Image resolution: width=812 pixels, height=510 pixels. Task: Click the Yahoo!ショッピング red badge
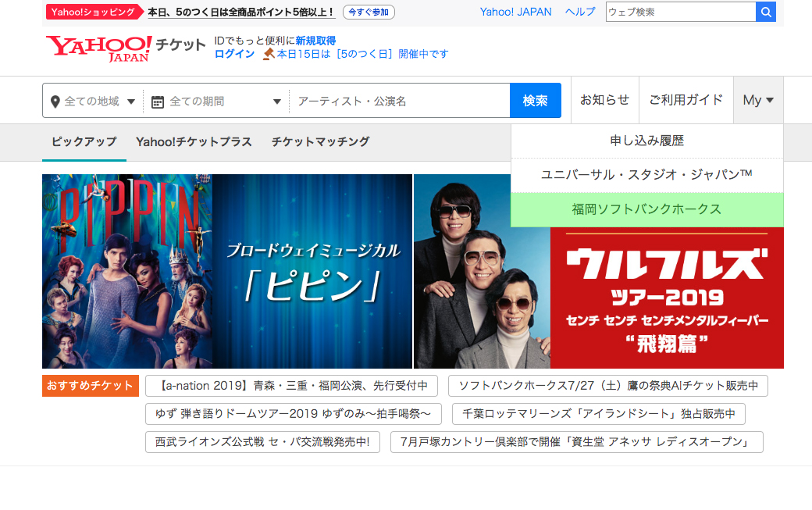94,12
